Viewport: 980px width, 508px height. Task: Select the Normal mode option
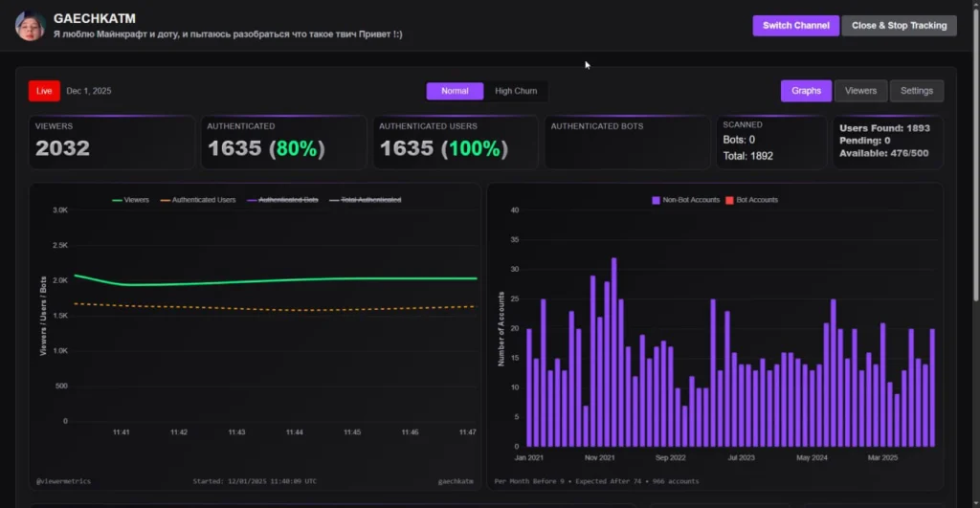[x=455, y=91]
